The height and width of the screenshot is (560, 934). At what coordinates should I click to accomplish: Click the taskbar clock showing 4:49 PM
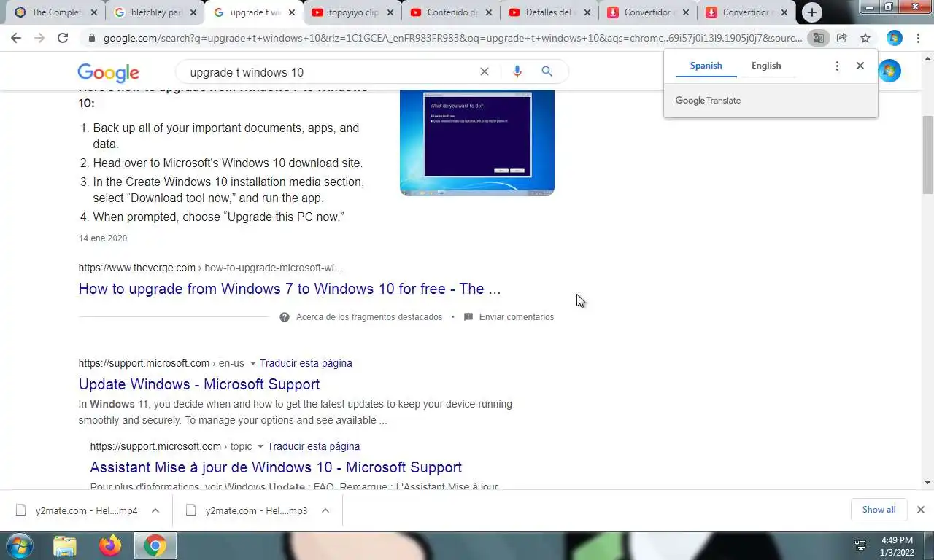point(897,546)
